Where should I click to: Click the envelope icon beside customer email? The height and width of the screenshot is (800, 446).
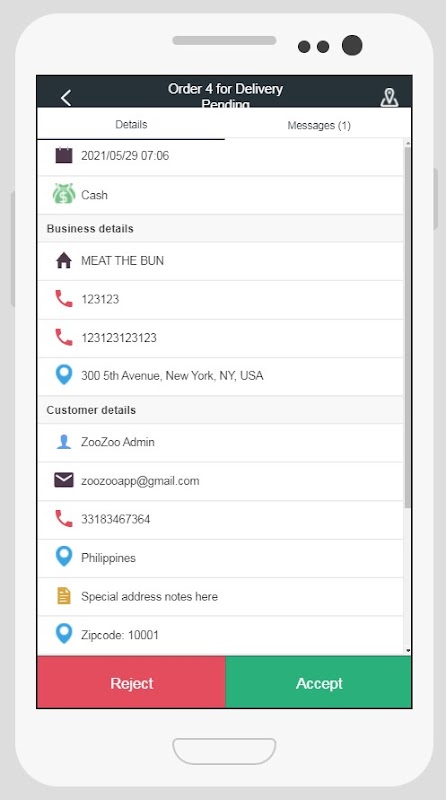(64, 480)
